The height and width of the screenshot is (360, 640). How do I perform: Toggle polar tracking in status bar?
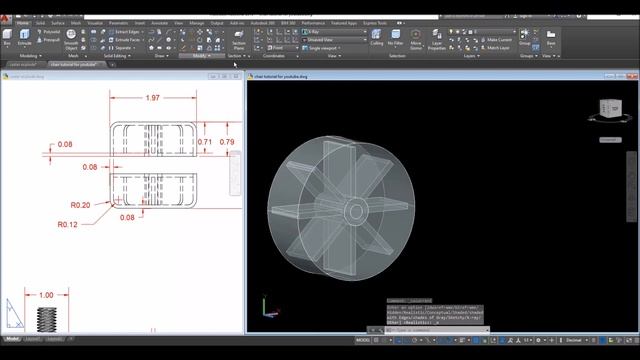415,340
